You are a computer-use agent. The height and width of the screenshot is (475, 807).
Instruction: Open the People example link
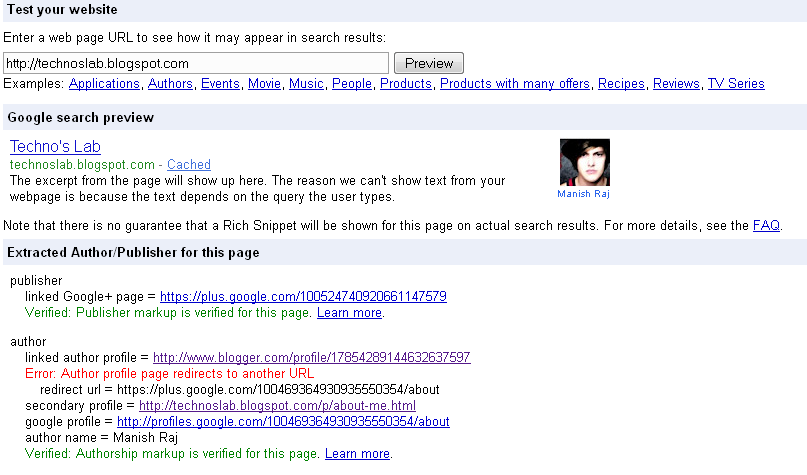pyautogui.click(x=352, y=83)
